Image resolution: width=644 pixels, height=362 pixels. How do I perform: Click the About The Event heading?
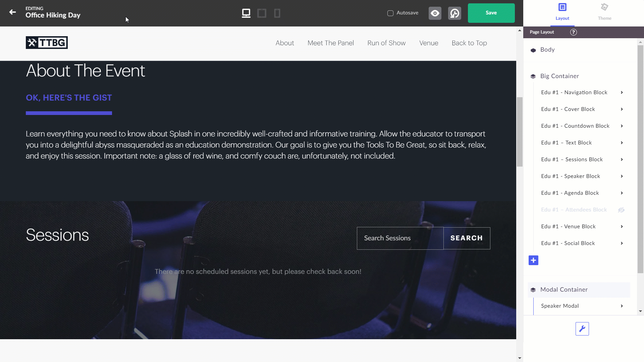pos(85,71)
